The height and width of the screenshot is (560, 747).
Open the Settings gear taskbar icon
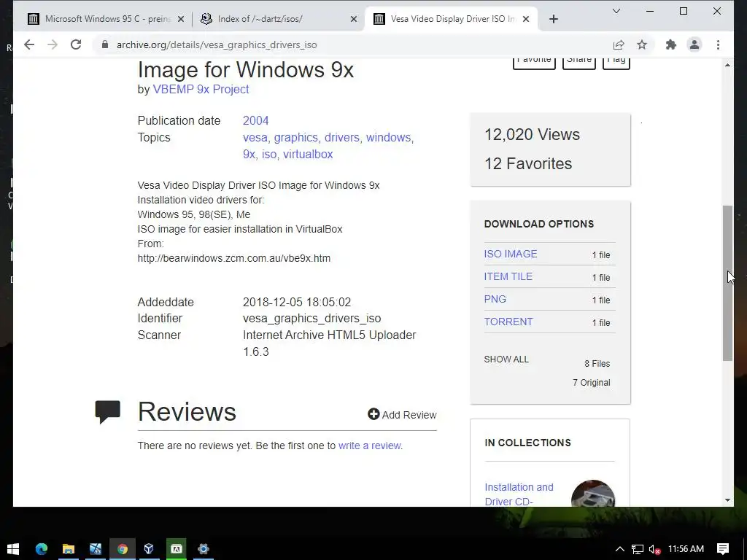tap(204, 548)
